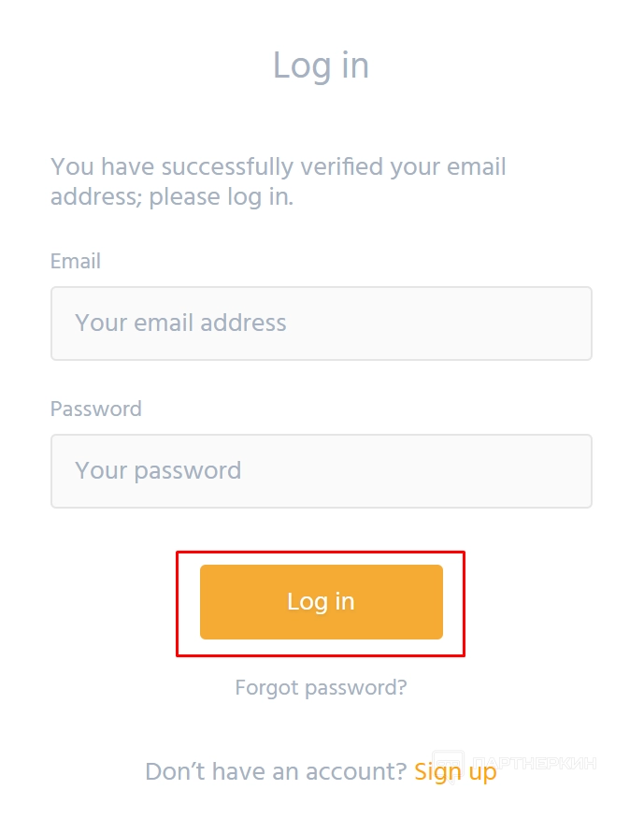Select the "Your email address" placeholder text
This screenshot has height=833, width=644.
point(180,323)
